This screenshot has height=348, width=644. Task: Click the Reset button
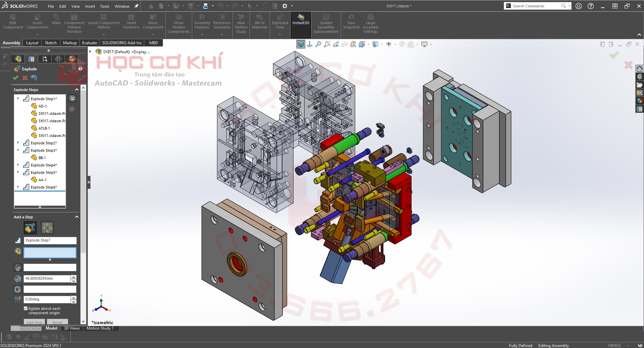coord(57,322)
